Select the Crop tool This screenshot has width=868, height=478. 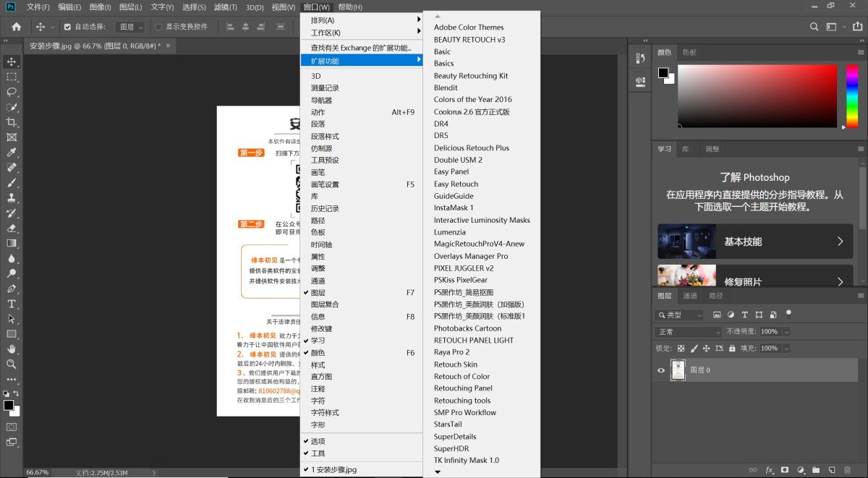tap(12, 122)
